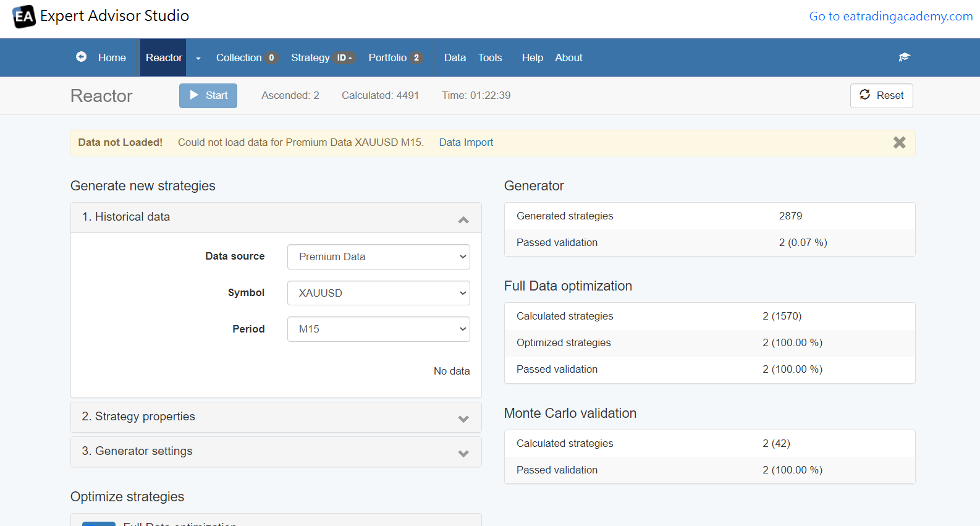Screen dimensions: 980x526
Task: Open the About menu item
Action: pyautogui.click(x=568, y=57)
